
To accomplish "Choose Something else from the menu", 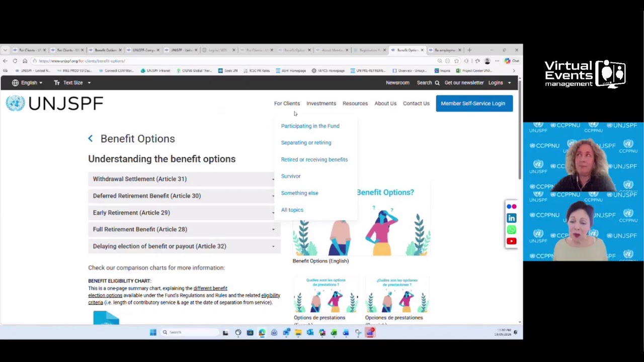I will [299, 193].
